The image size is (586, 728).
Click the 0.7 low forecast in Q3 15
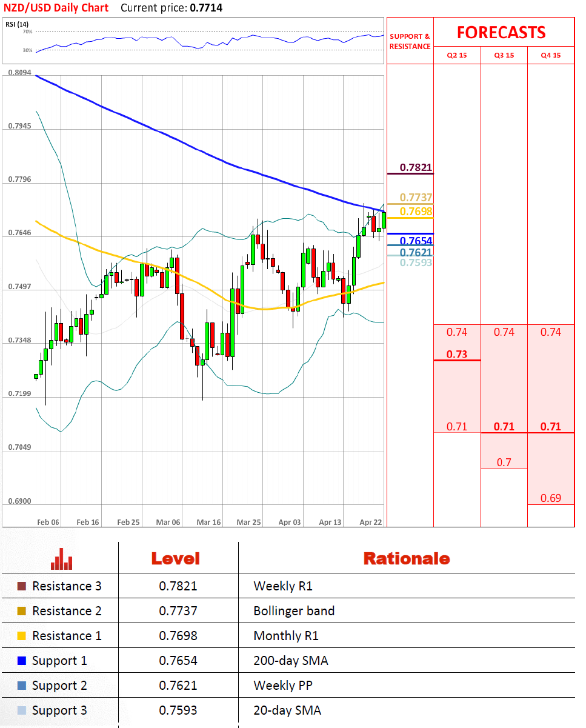point(504,463)
